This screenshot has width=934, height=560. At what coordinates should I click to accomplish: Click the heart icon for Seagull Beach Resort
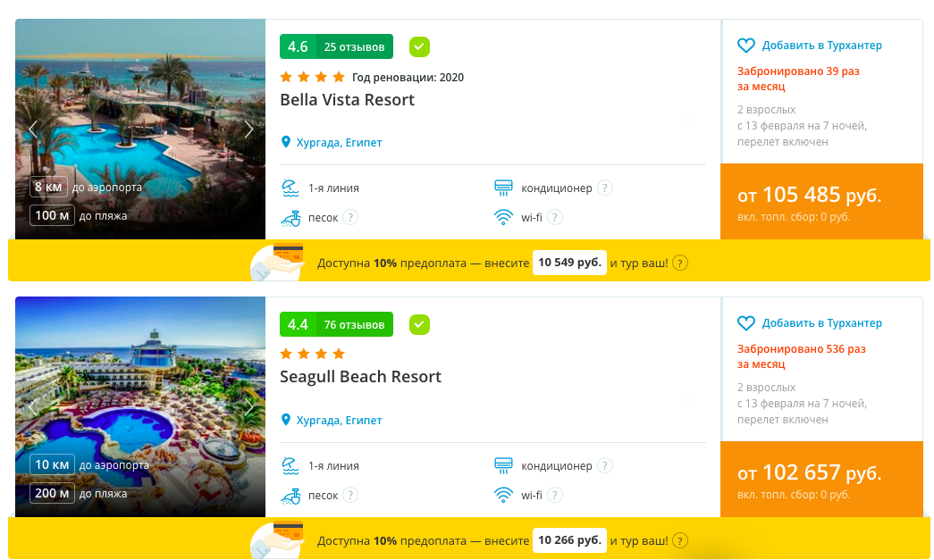(x=746, y=323)
